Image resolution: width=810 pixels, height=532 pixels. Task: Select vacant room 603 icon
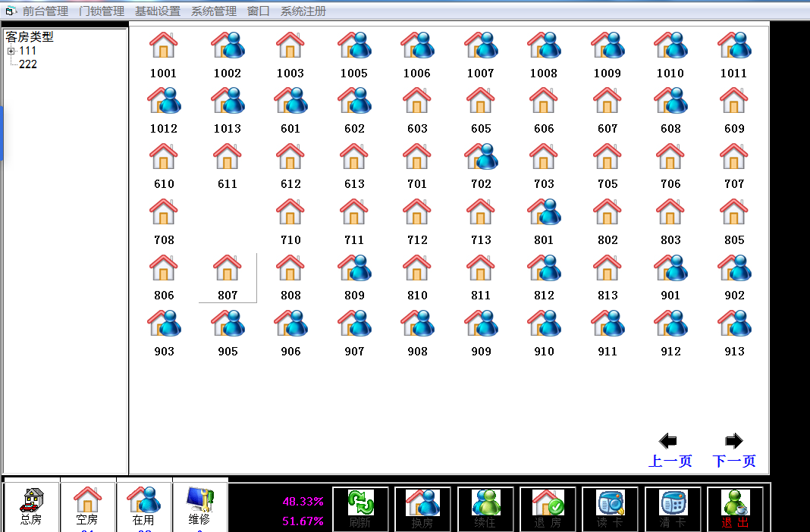[417, 101]
